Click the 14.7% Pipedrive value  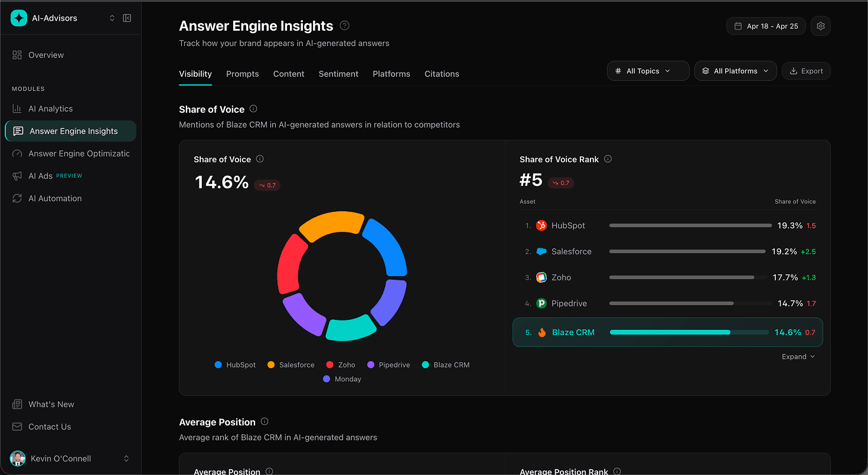[790, 303]
